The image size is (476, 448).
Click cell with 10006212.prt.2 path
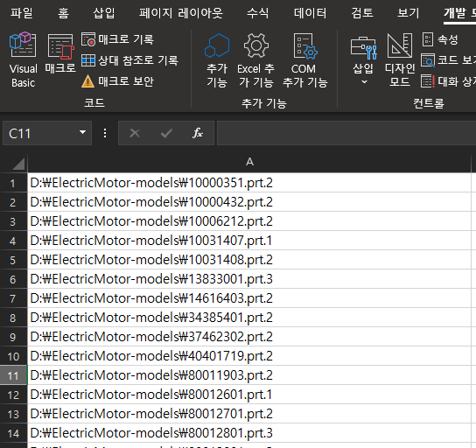249,221
